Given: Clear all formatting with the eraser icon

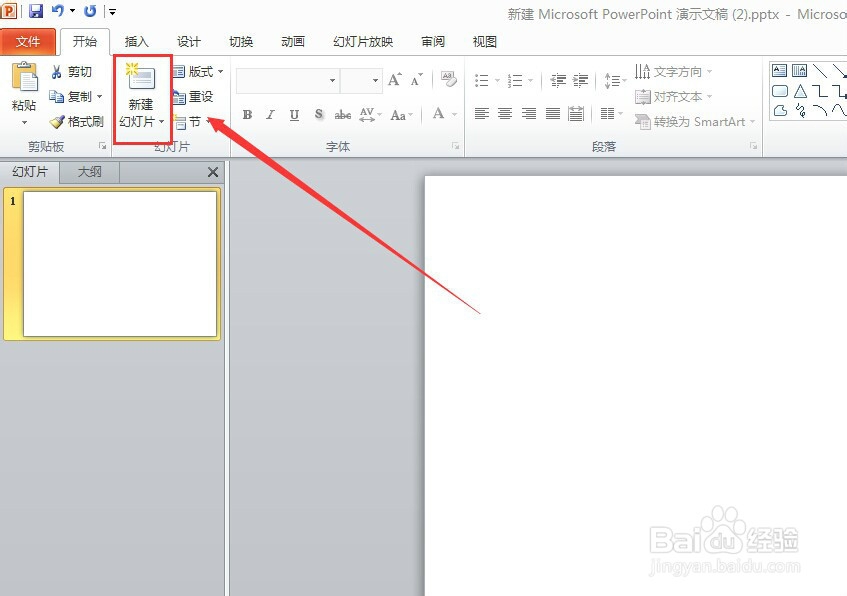Looking at the screenshot, I should point(448,79).
